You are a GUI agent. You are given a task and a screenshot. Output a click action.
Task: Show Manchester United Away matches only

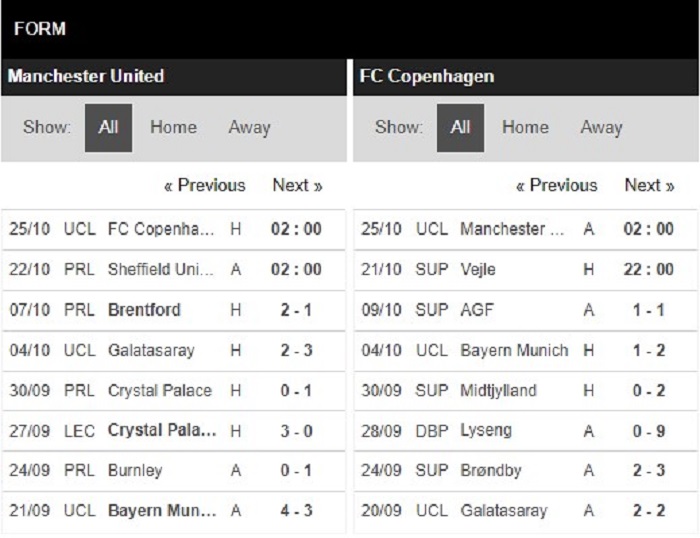pyautogui.click(x=249, y=128)
